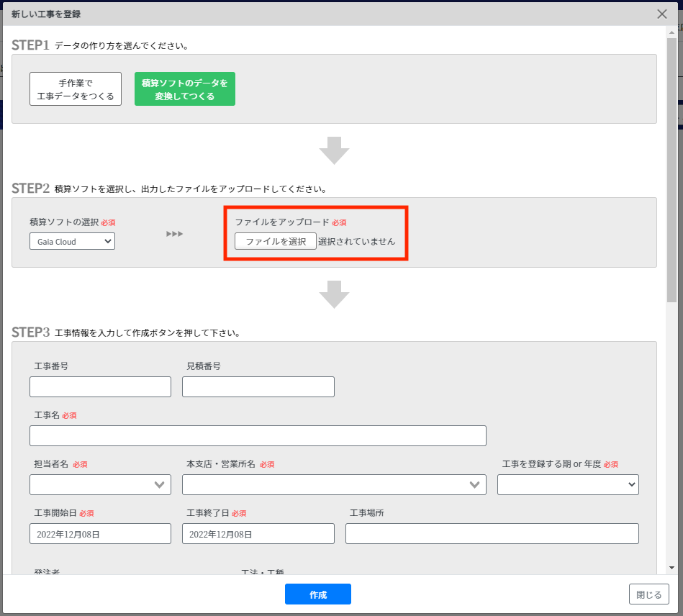Viewport: 683px width, 616px height.
Task: Open 工事を登録する期 or 年度 dropdown
Action: click(x=568, y=484)
